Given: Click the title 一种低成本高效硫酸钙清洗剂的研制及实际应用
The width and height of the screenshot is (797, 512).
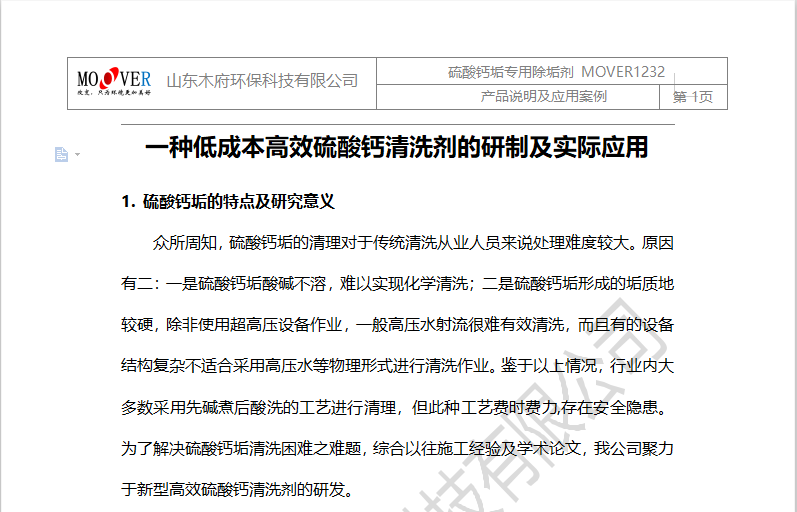Looking at the screenshot, I should click(397, 148).
